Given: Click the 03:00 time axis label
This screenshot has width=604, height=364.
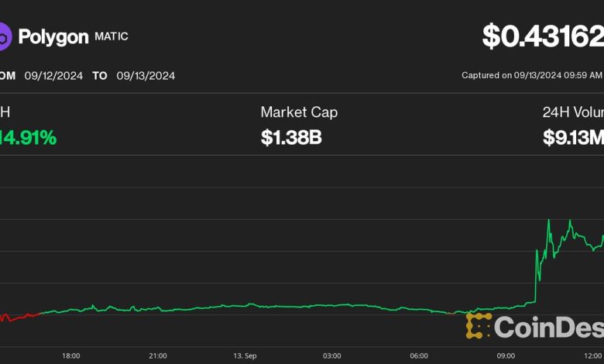Looking at the screenshot, I should tap(331, 355).
